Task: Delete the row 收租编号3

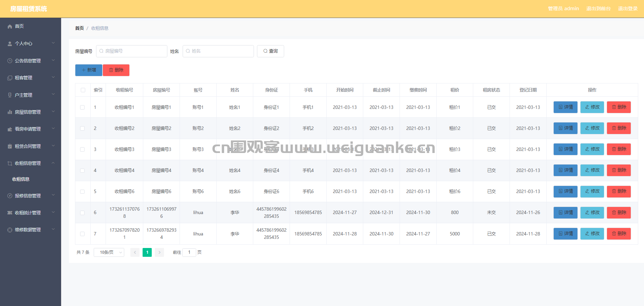Action: click(x=619, y=149)
